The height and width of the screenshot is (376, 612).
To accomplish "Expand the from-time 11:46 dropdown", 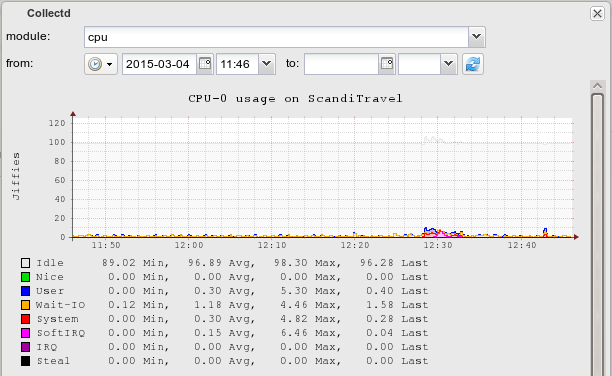I will pos(267,64).
